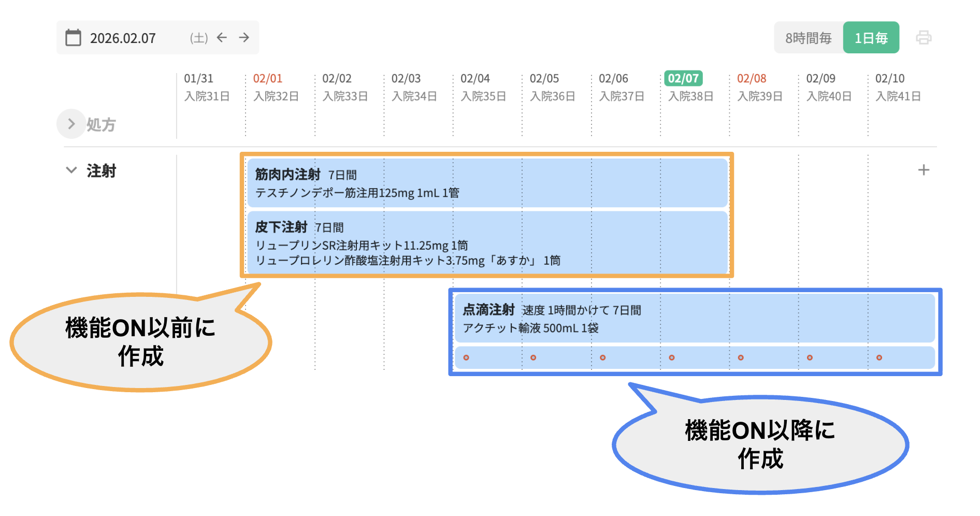The width and height of the screenshot is (980, 516).
Task: Click 入院41日 label under 02/10
Action: click(899, 96)
